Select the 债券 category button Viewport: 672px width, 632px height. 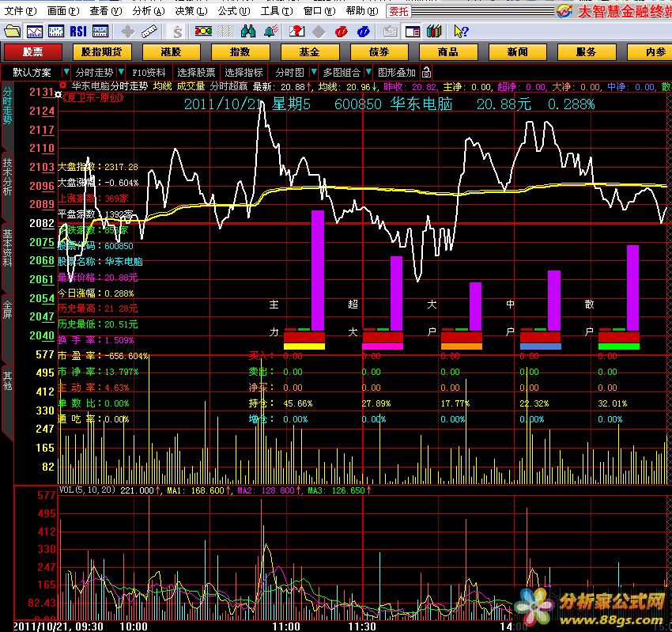379,52
